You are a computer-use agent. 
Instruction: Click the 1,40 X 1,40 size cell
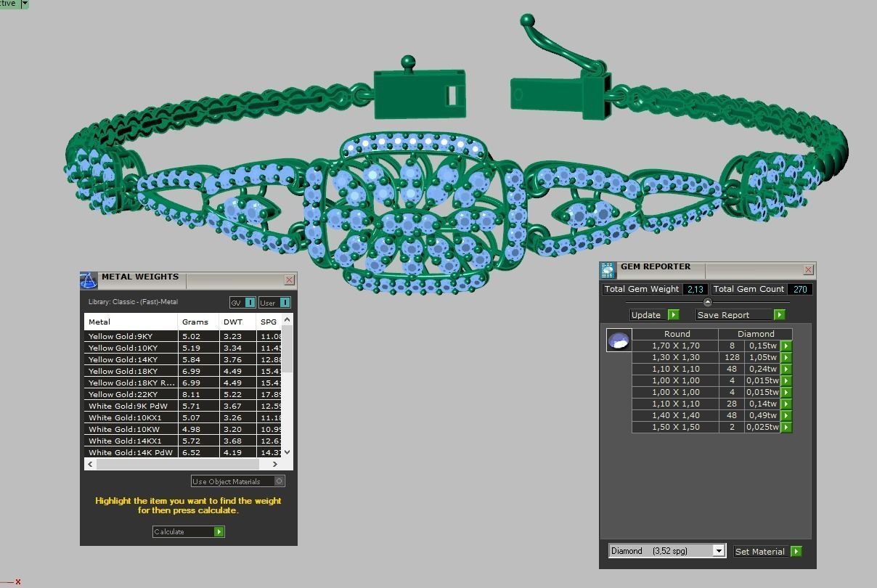point(675,416)
